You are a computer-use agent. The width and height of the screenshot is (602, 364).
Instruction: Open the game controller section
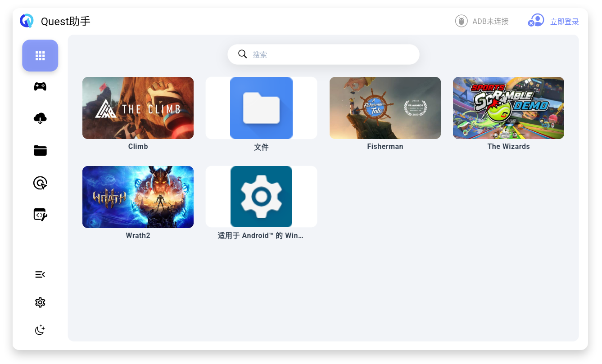click(x=40, y=86)
